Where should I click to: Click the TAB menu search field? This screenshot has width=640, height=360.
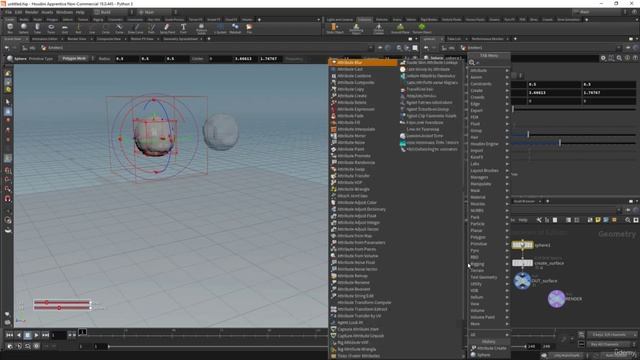coord(489,62)
